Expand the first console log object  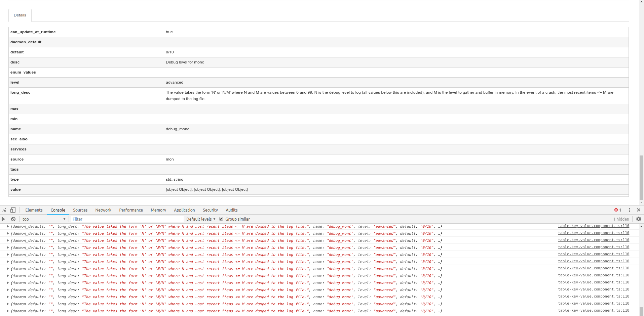pyautogui.click(x=8, y=226)
